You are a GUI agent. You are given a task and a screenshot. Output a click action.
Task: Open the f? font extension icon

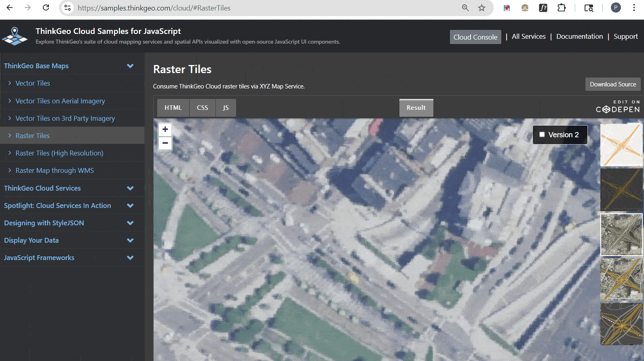(x=543, y=8)
